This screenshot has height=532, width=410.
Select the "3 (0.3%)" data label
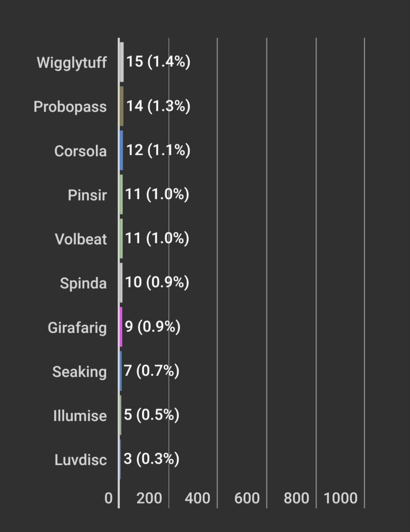tap(151, 459)
